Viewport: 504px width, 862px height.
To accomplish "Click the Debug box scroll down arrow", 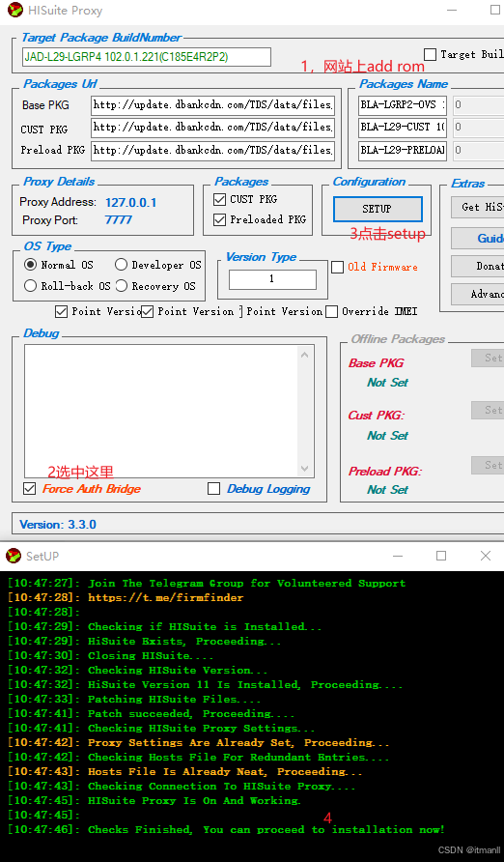I will click(x=305, y=469).
